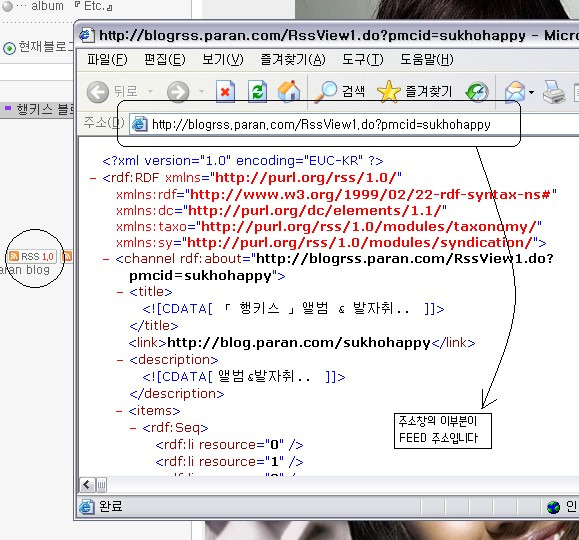Open the 도구(T) menu

(x=363, y=59)
